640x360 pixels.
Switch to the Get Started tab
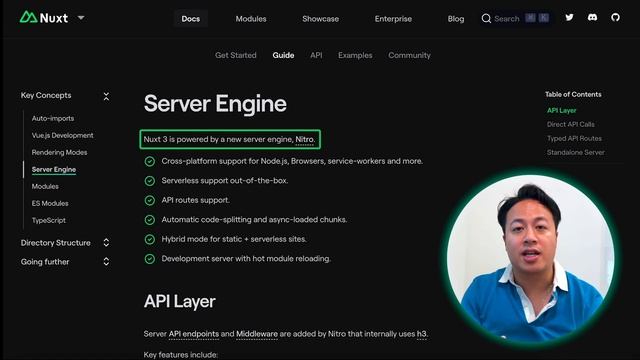pos(236,55)
